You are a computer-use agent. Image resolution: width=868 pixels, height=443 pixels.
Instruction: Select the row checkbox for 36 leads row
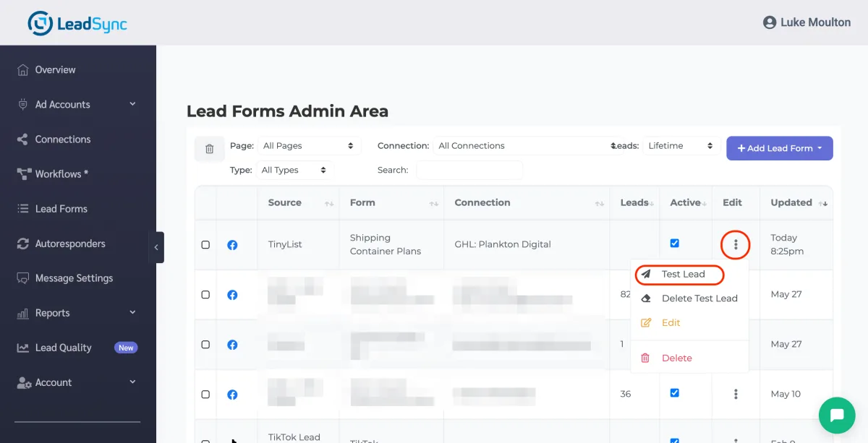[205, 395]
